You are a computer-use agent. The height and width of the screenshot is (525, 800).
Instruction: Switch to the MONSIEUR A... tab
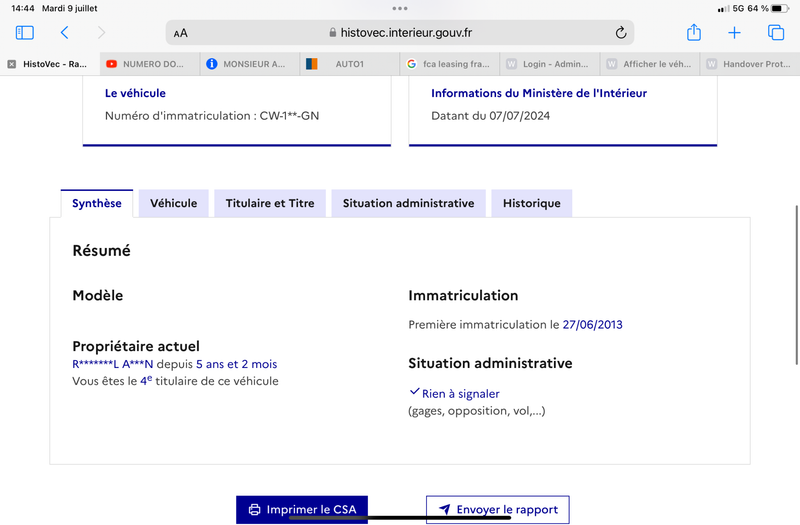click(250, 64)
